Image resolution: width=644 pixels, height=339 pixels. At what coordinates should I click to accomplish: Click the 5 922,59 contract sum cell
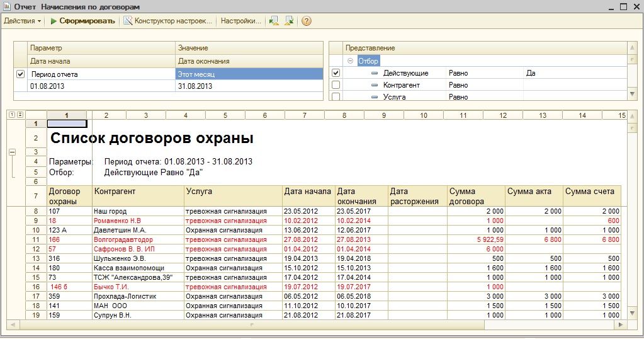pyautogui.click(x=476, y=239)
